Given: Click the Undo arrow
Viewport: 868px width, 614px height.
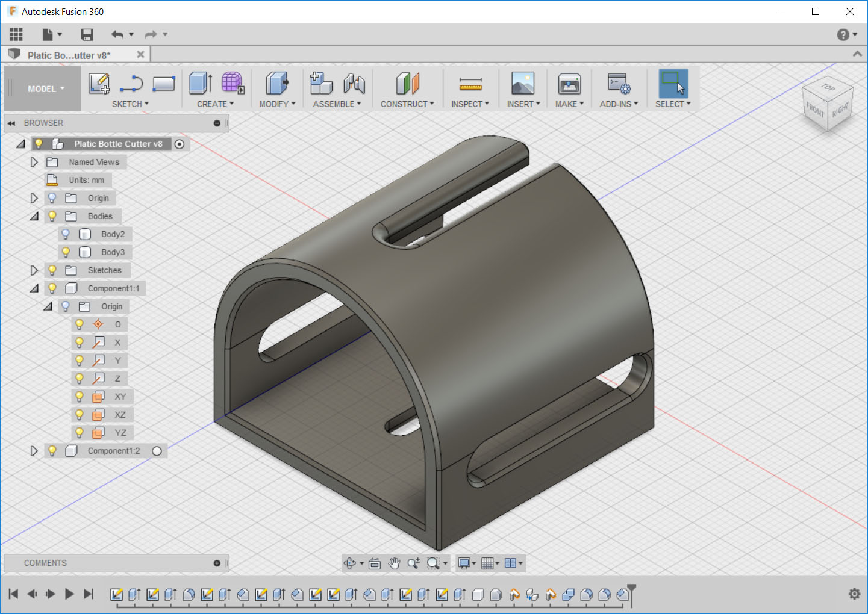Looking at the screenshot, I should click(117, 34).
